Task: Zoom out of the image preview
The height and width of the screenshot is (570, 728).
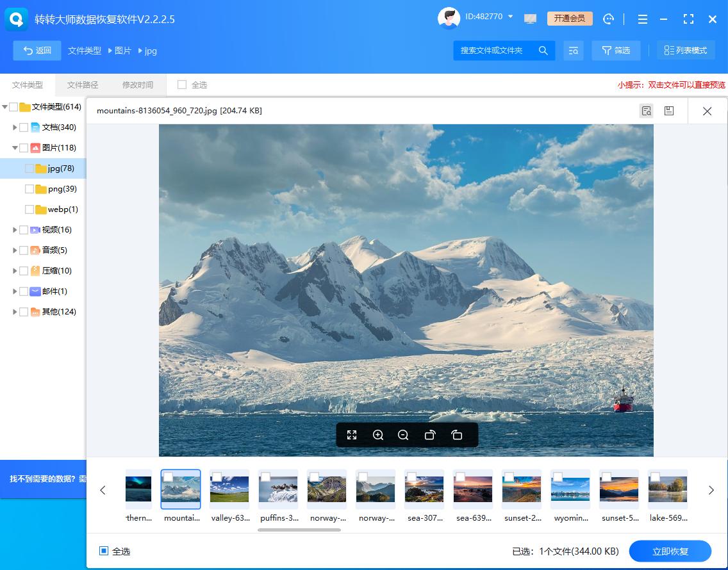Action: tap(403, 435)
